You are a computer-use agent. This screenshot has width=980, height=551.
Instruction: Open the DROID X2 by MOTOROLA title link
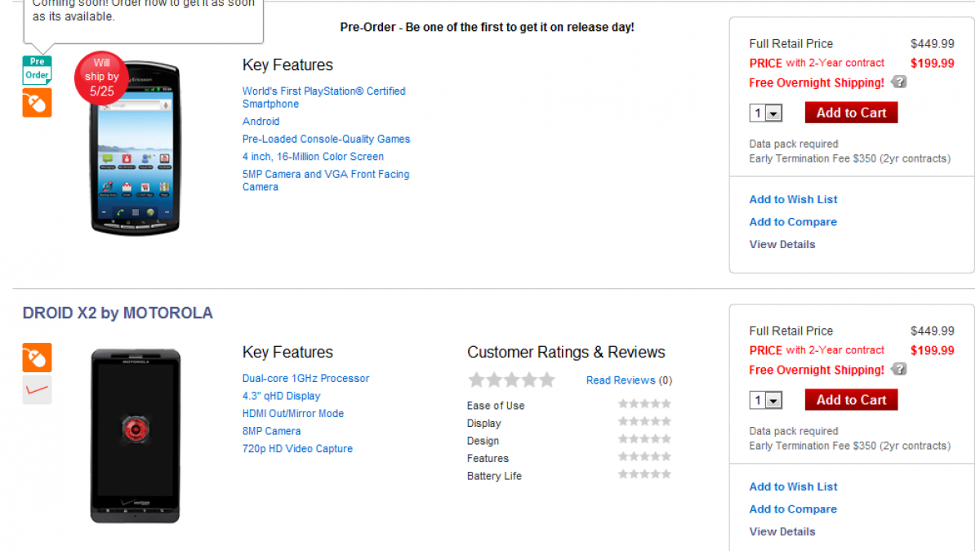coord(118,313)
